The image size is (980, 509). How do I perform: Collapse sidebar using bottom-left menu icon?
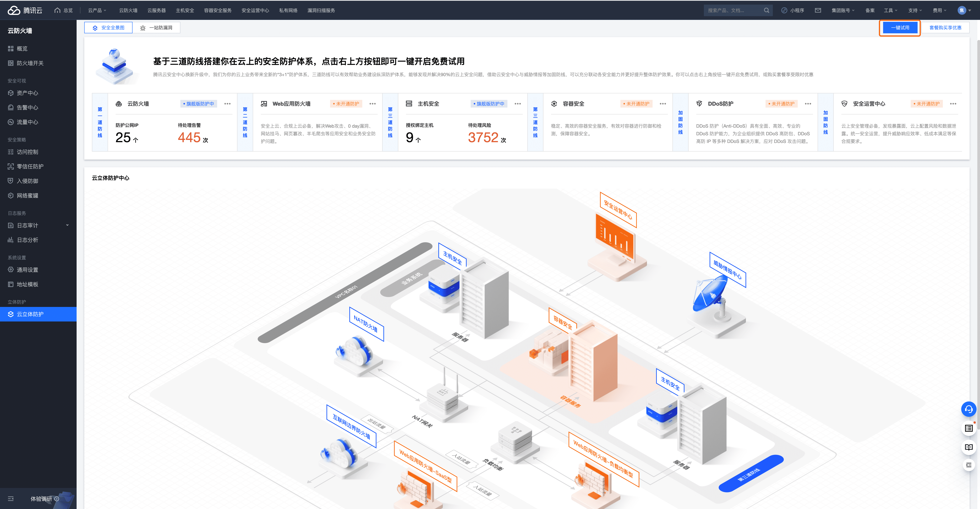pos(11,499)
